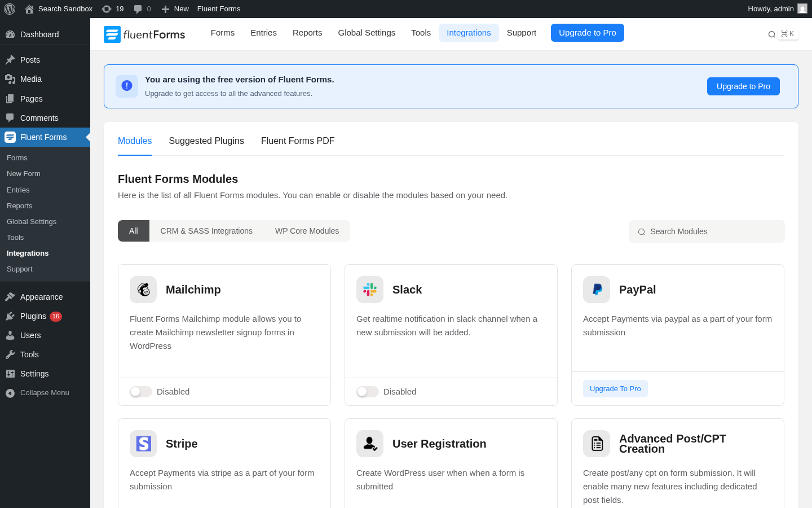Click the Media icon in sidebar
Viewport: 812px width, 508px height.
[10, 79]
